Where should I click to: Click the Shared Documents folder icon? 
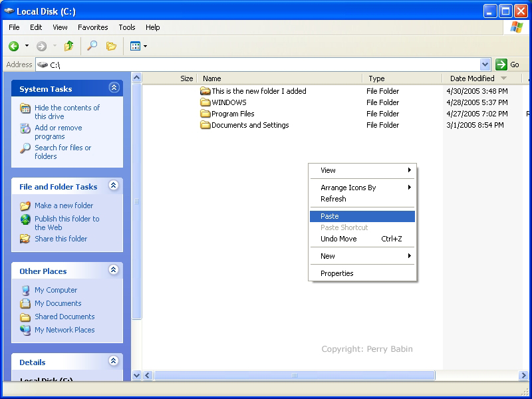[25, 317]
